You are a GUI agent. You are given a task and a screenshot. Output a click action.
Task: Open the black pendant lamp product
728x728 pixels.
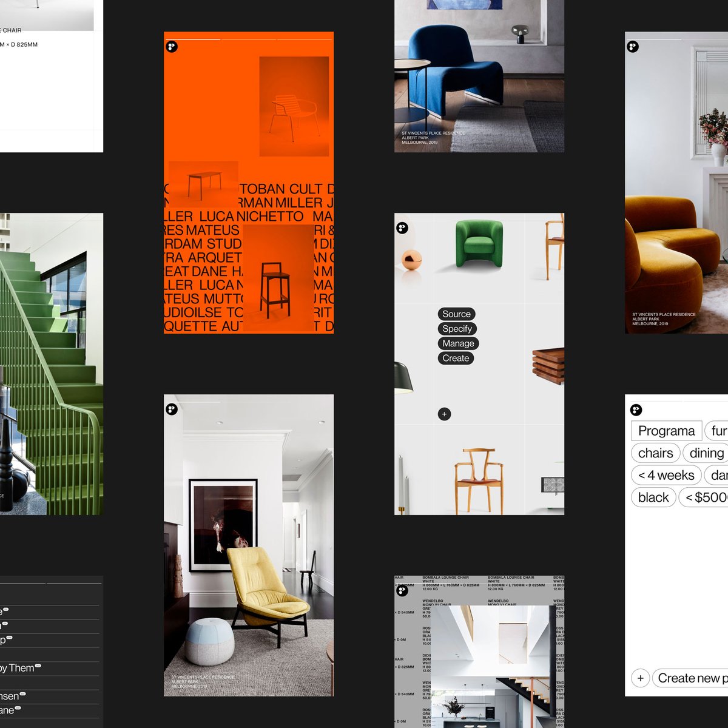tap(403, 377)
